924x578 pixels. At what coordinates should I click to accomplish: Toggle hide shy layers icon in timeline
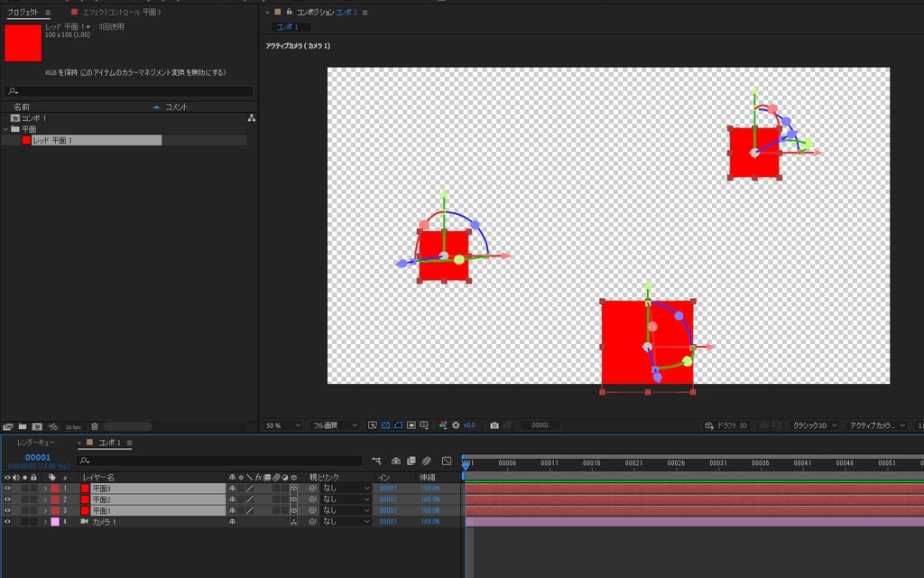(396, 461)
